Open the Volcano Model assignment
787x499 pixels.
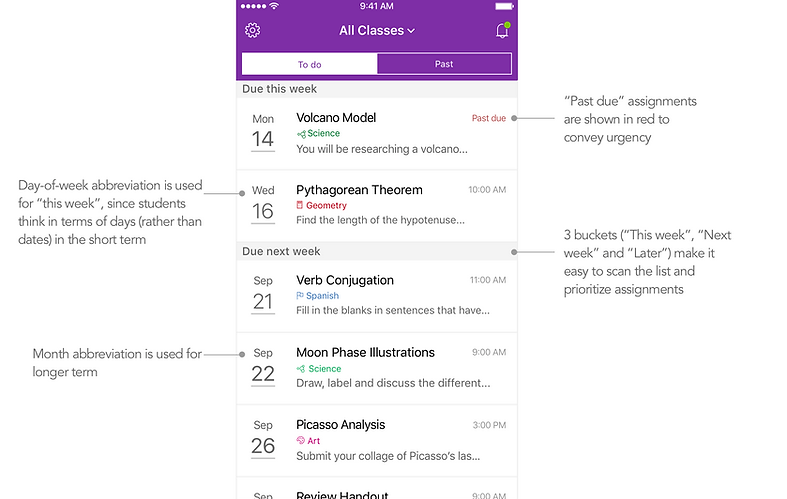tap(377, 134)
